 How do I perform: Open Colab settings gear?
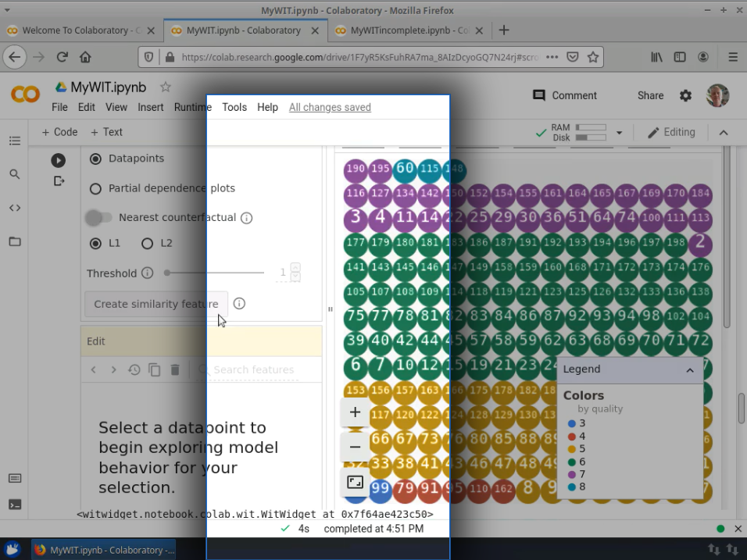tap(685, 96)
